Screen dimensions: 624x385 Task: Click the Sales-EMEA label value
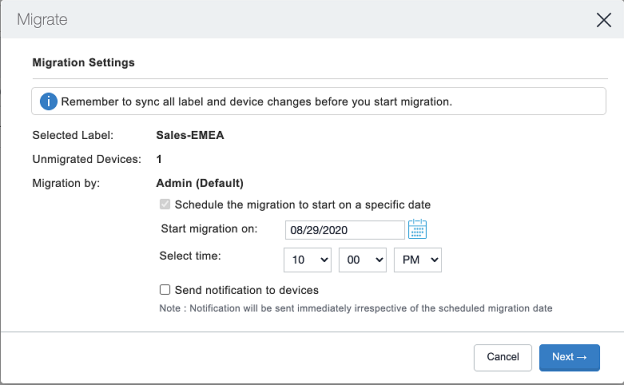pos(190,135)
